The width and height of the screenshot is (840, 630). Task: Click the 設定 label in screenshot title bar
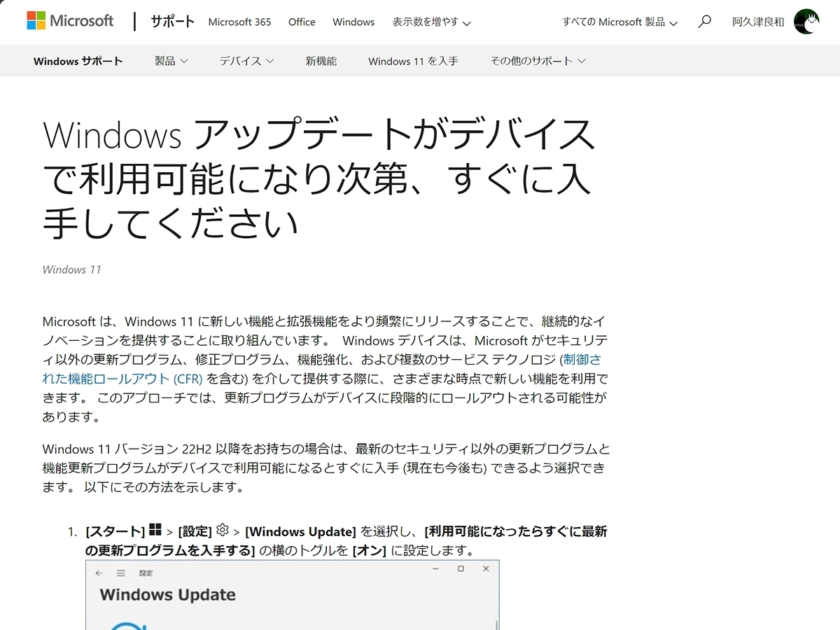click(x=146, y=573)
